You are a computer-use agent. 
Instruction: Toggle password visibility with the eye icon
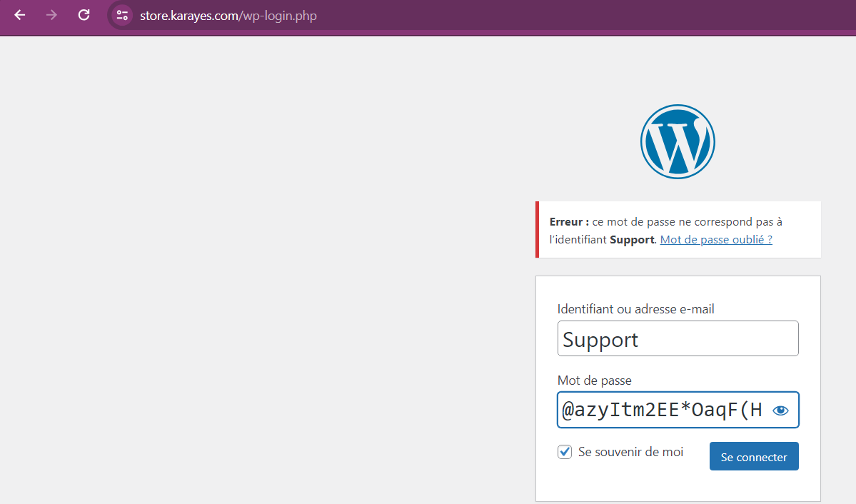(x=780, y=410)
